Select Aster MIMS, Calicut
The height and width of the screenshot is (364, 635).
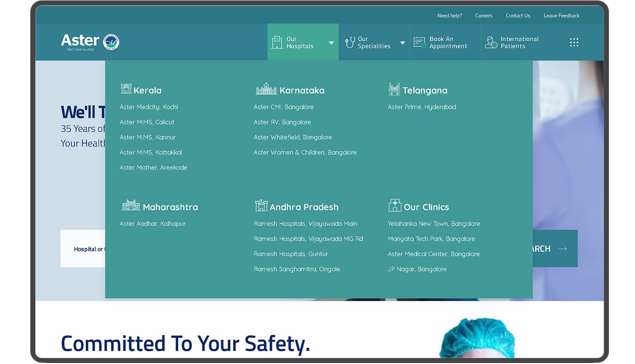(x=147, y=122)
